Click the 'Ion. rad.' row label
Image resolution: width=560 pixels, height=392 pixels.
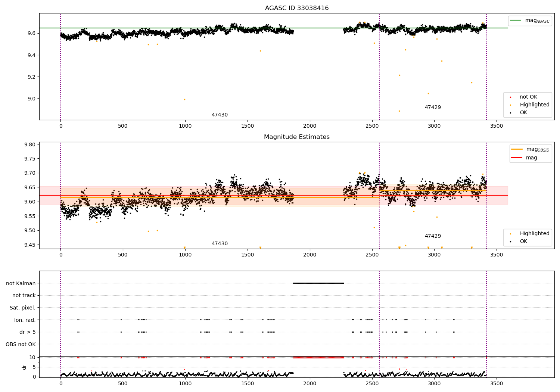[25, 320]
